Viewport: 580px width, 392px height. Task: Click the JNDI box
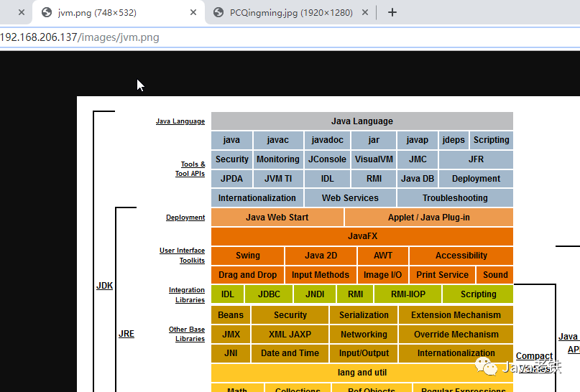pos(315,294)
